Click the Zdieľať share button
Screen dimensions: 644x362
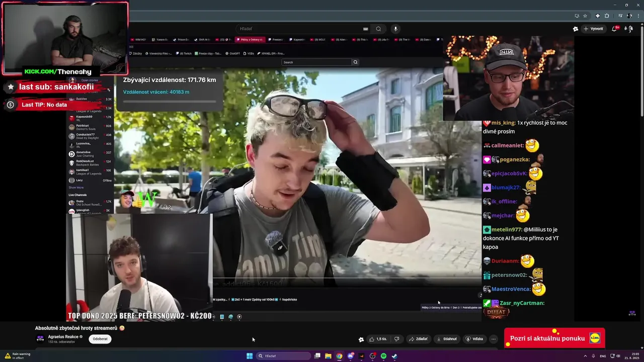(418, 339)
